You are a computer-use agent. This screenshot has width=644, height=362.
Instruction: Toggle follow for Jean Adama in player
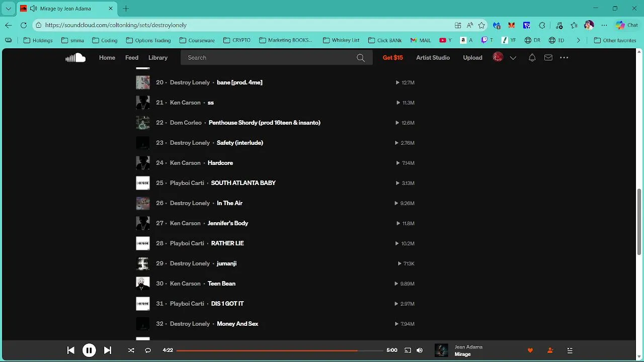(x=550, y=350)
